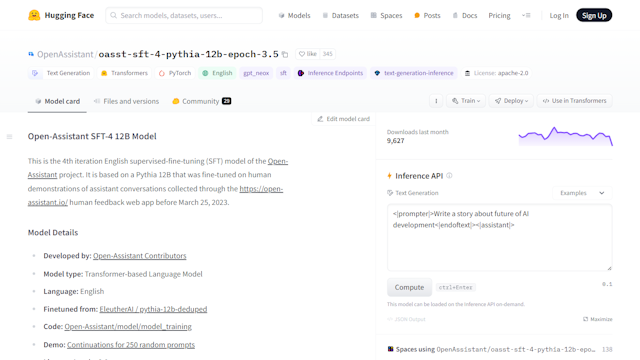Click the 345 likes count
Image resolution: width=640 pixels, height=360 pixels.
point(327,54)
